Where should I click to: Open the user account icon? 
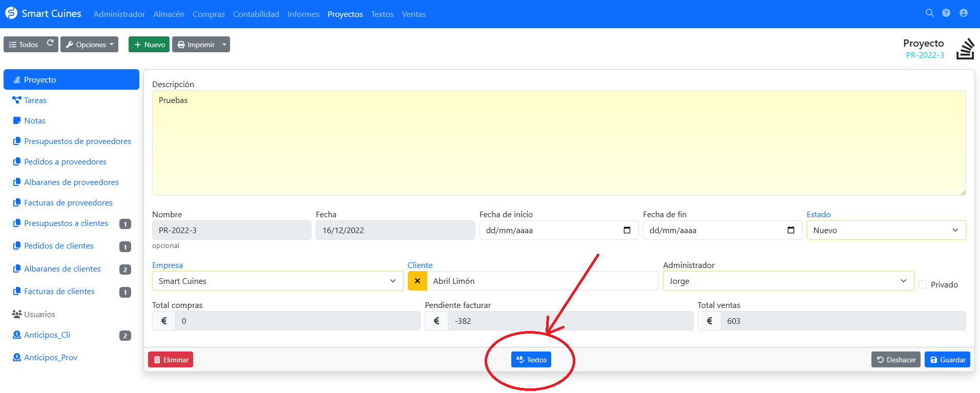pyautogui.click(x=964, y=13)
